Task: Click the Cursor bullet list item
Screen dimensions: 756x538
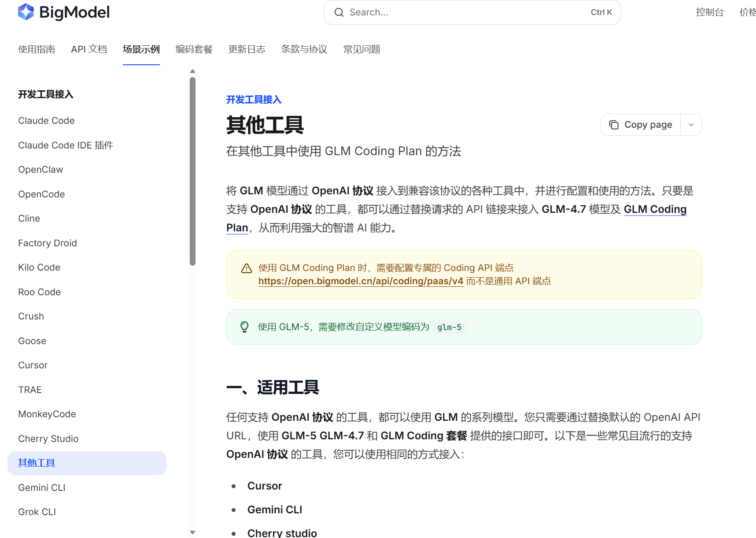Action: [x=265, y=486]
